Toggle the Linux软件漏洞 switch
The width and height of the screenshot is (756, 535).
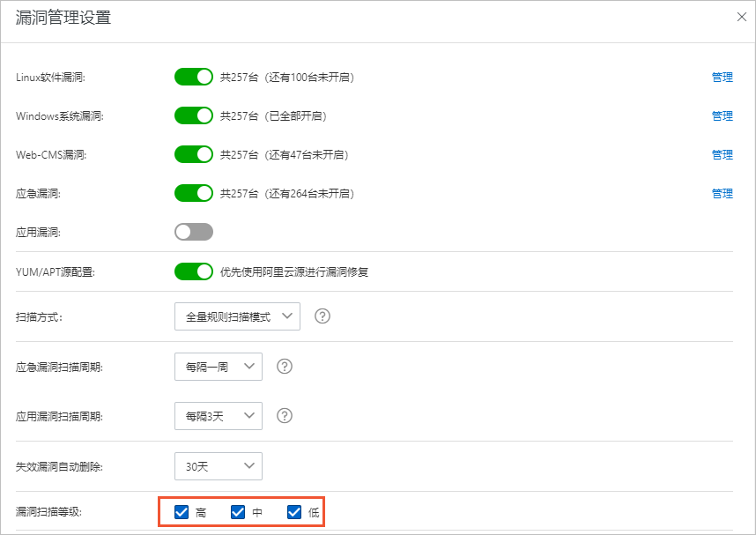[x=194, y=77]
